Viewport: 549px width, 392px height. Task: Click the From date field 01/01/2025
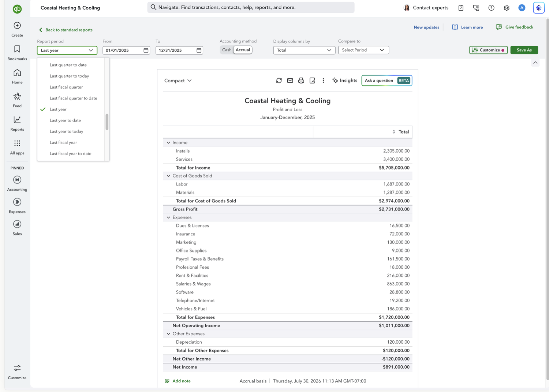click(126, 50)
